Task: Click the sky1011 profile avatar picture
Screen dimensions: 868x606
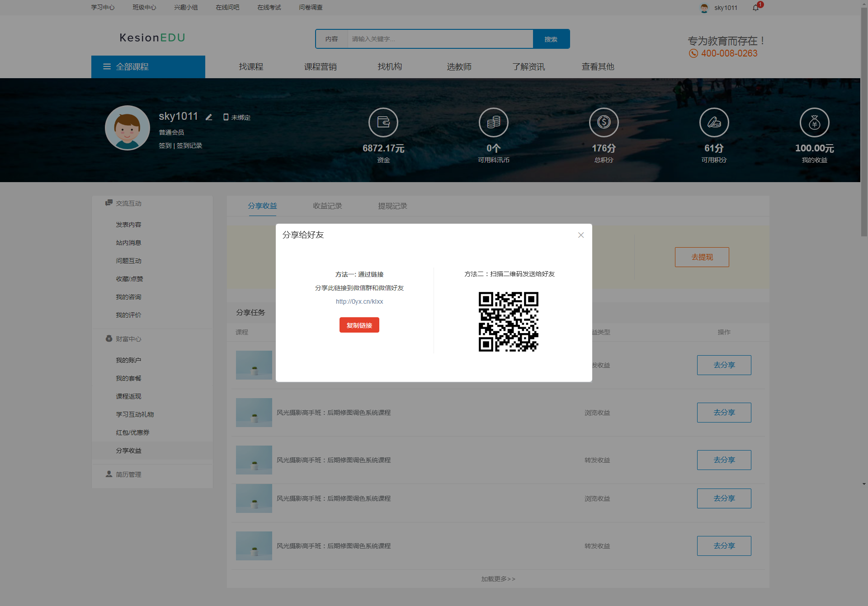Action: [x=127, y=128]
